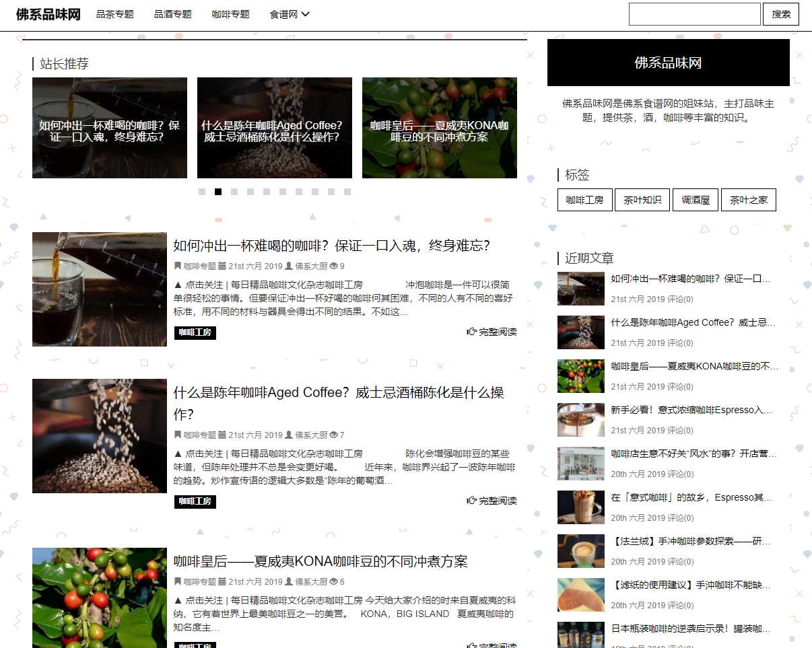812x648 pixels.
Task: Click 咖啡工房 tag under Aged Coffee article
Action: pos(195,502)
